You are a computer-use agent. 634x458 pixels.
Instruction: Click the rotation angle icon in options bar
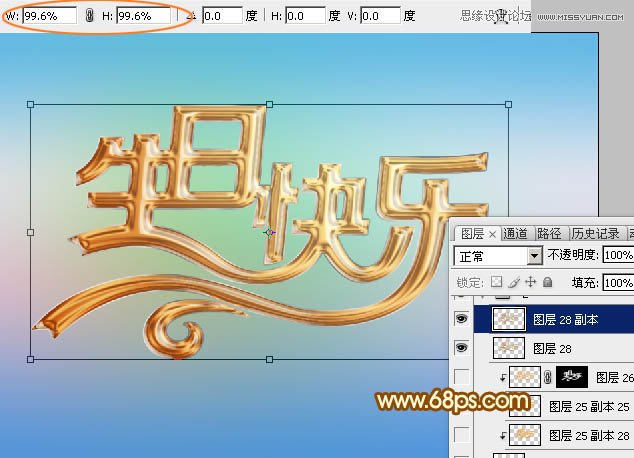coord(192,16)
